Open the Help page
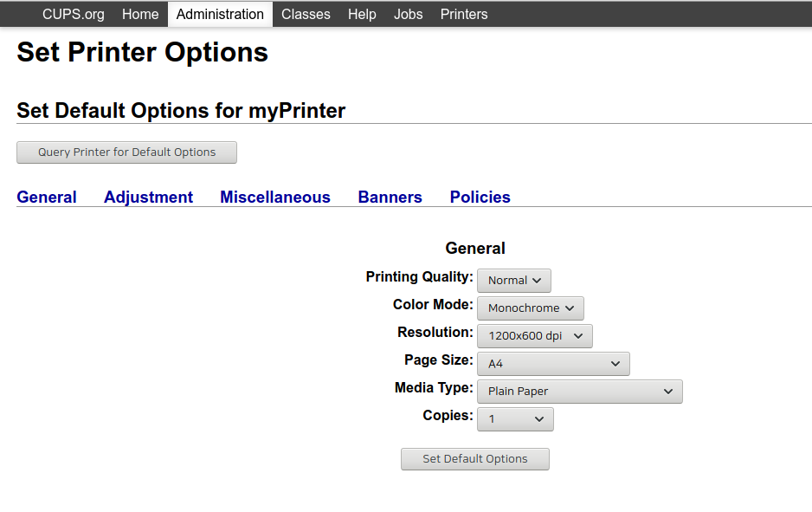812x512 pixels. pyautogui.click(x=362, y=14)
